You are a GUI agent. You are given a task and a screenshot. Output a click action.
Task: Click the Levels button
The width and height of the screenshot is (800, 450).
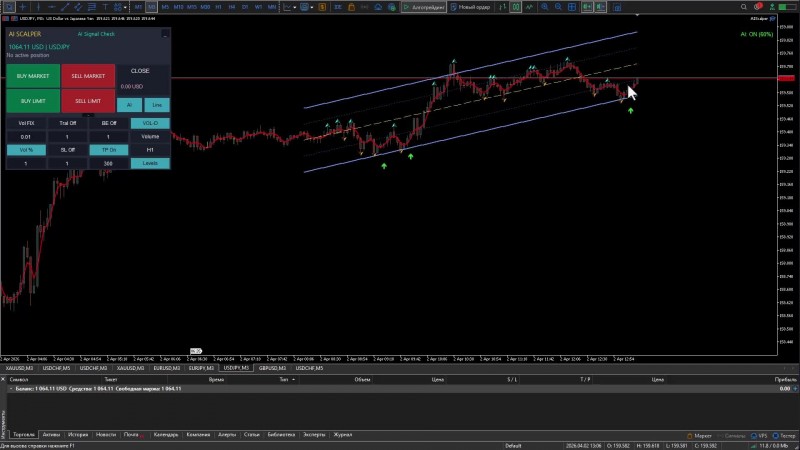[x=150, y=163]
